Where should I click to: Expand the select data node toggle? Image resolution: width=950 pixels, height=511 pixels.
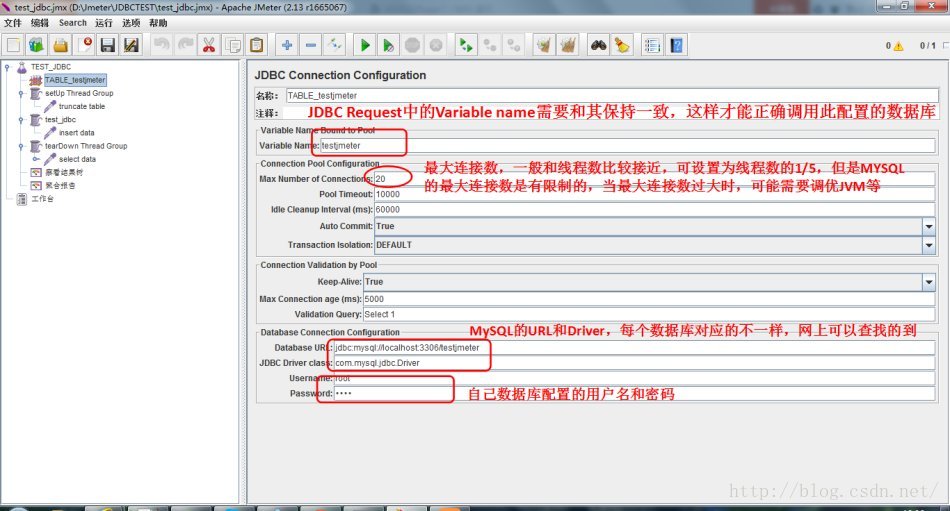pos(36,159)
